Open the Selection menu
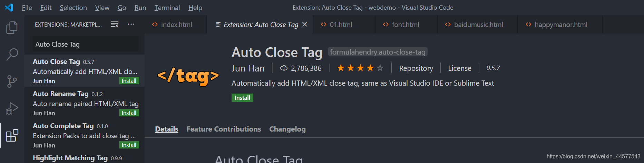 pyautogui.click(x=73, y=8)
